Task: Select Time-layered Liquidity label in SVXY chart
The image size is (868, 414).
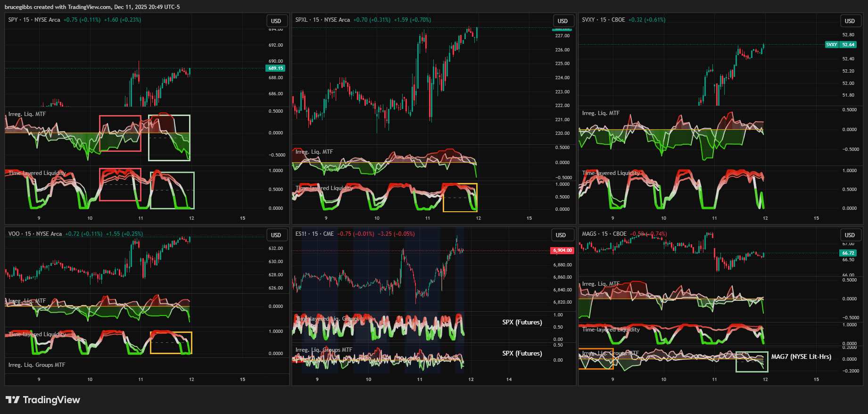Action: 611,173
